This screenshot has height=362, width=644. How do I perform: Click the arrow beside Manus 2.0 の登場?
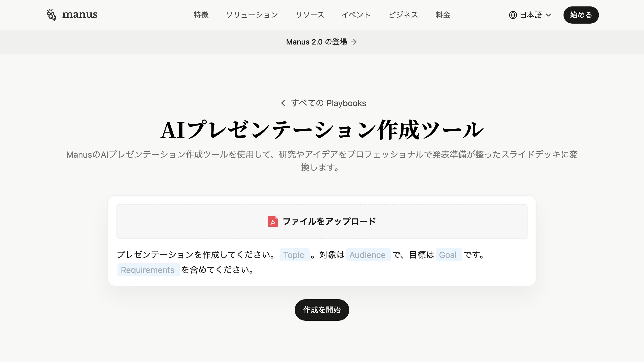tap(354, 42)
